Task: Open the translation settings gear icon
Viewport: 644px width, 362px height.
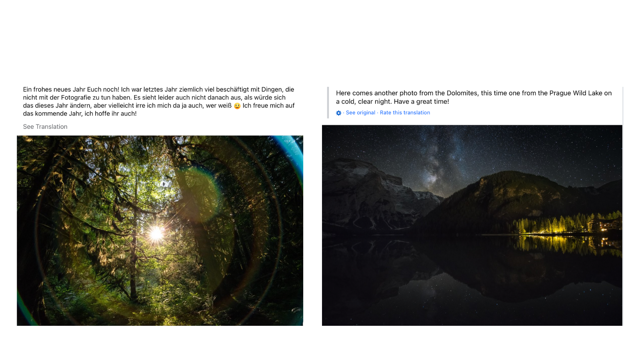Action: point(339,113)
